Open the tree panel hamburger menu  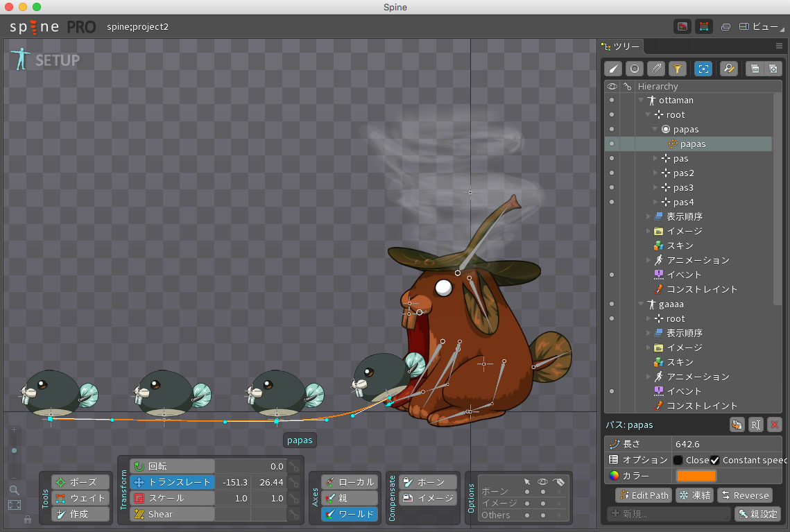coord(779,46)
